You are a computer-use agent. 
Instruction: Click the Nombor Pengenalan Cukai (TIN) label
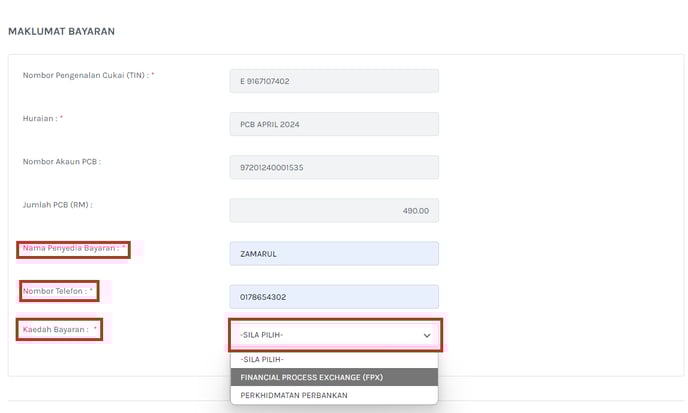pos(88,75)
